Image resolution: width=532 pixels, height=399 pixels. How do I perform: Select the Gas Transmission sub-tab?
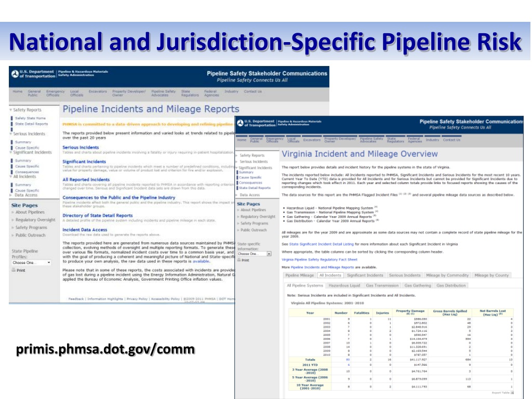382,286
